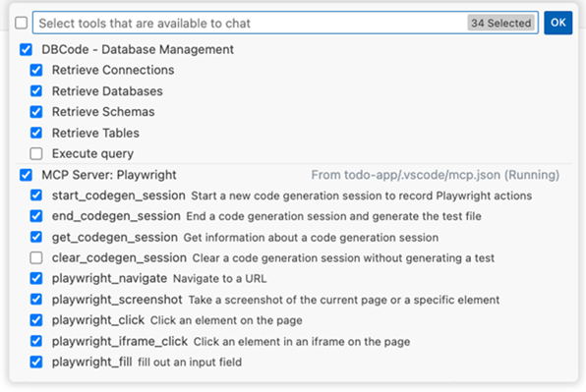The height and width of the screenshot is (392, 586).
Task: Enable the Execute query tool
Action: [36, 153]
